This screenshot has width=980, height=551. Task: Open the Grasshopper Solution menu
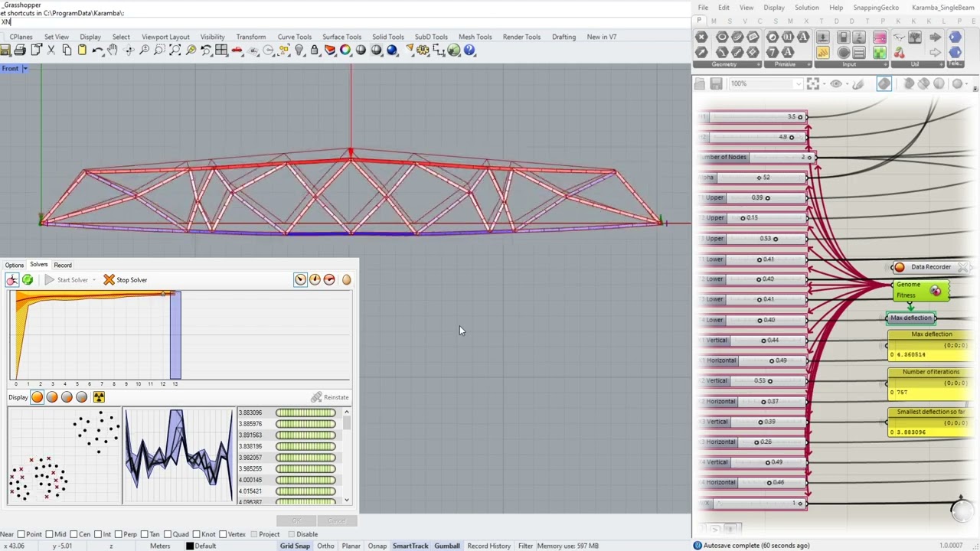click(806, 8)
